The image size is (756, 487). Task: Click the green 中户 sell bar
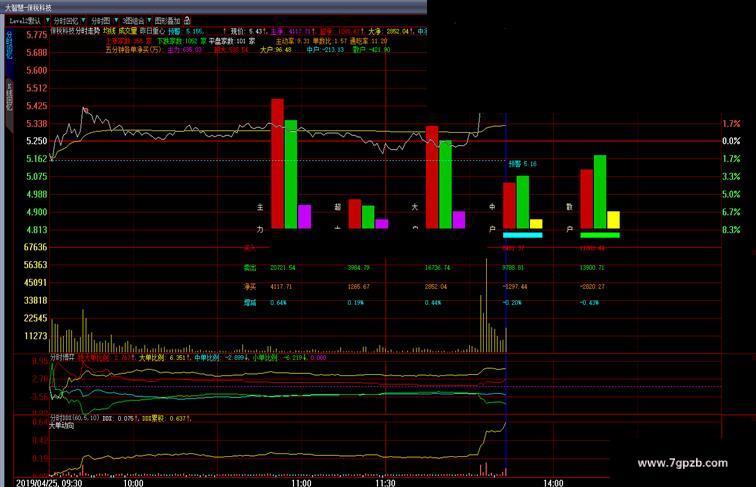pos(523,202)
